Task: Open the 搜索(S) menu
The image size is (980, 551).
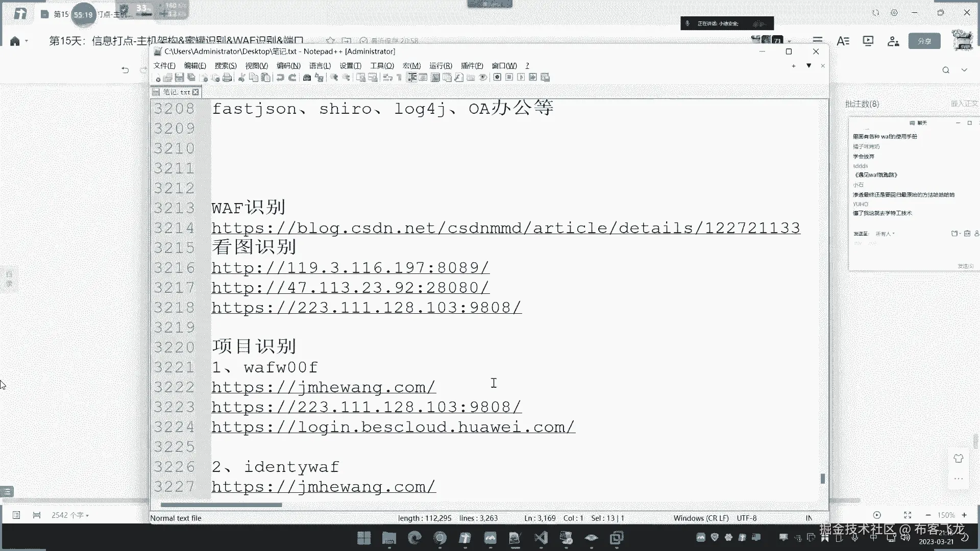Action: pos(225,66)
